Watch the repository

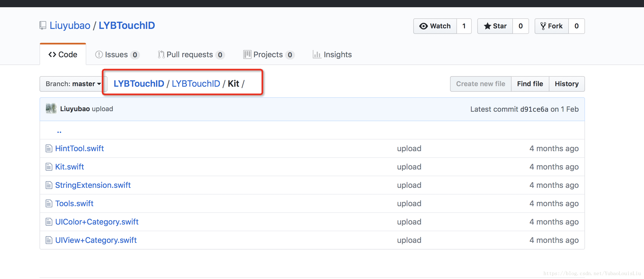coord(435,26)
